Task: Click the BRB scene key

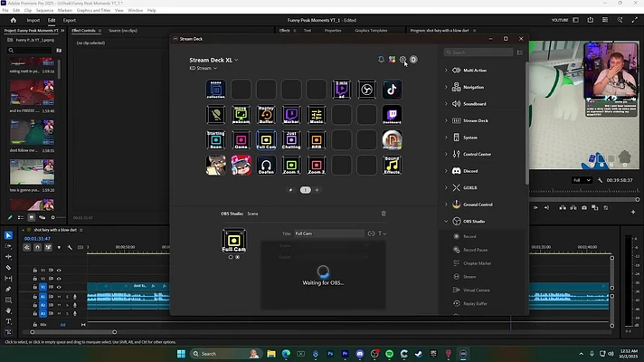Action: 317,140
